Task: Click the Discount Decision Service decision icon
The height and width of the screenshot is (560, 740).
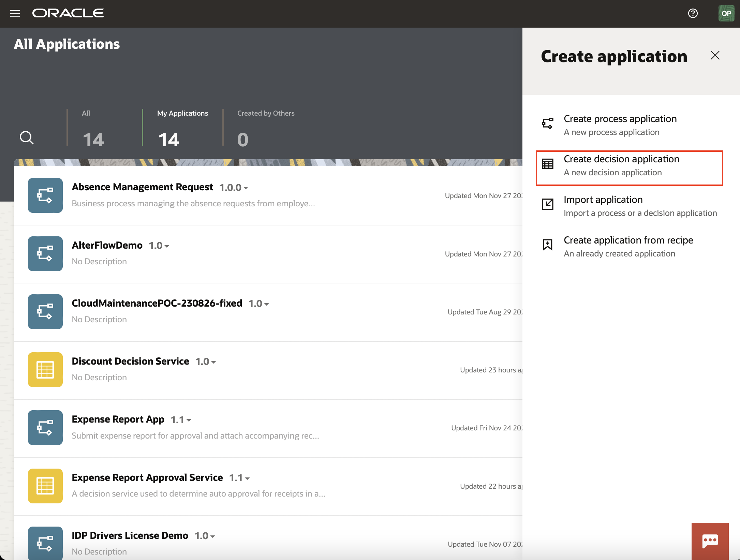Action: coord(45,369)
